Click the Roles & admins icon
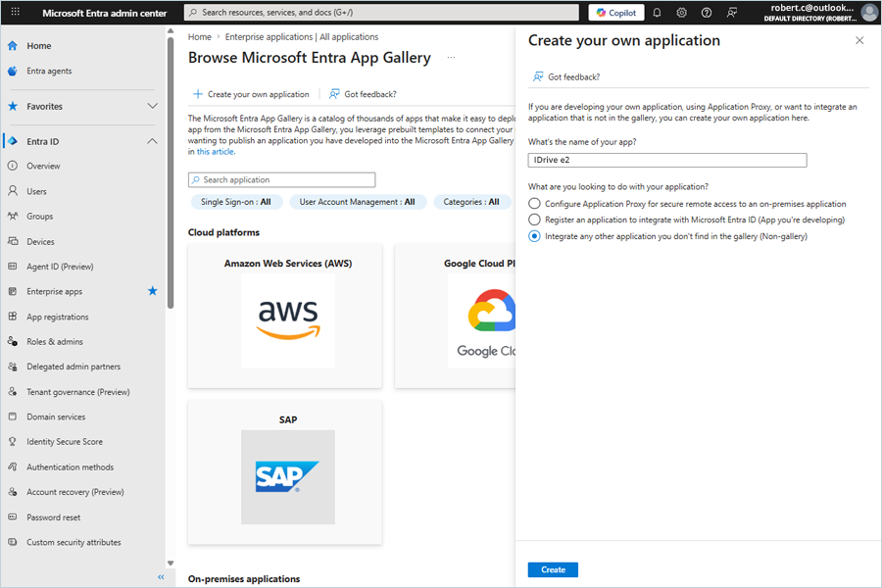The image size is (882, 588). click(13, 342)
